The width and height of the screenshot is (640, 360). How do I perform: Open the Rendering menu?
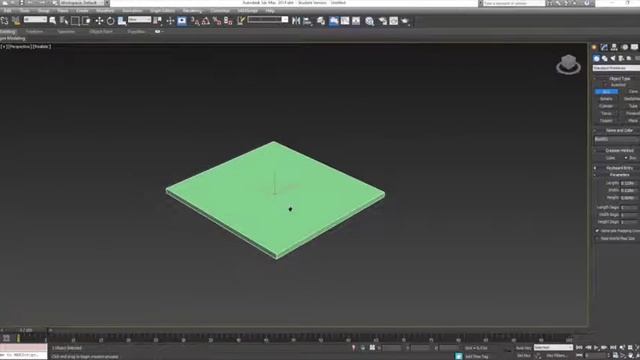(192, 11)
